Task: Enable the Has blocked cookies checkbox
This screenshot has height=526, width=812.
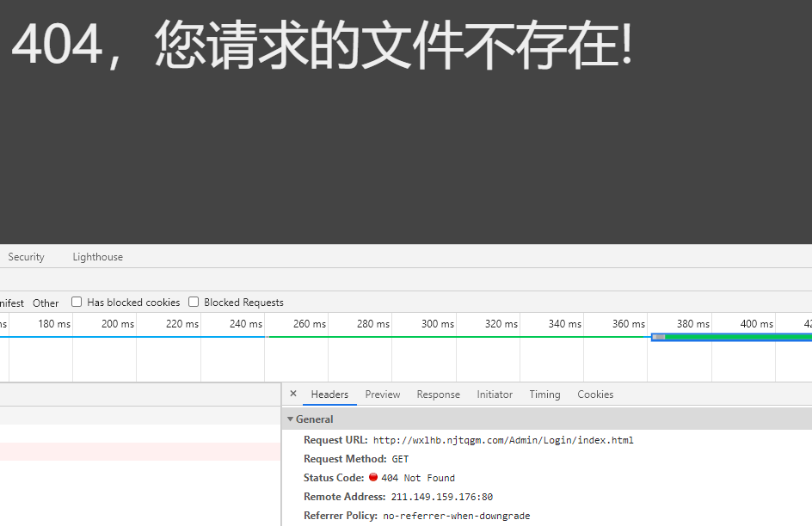Action: [77, 302]
